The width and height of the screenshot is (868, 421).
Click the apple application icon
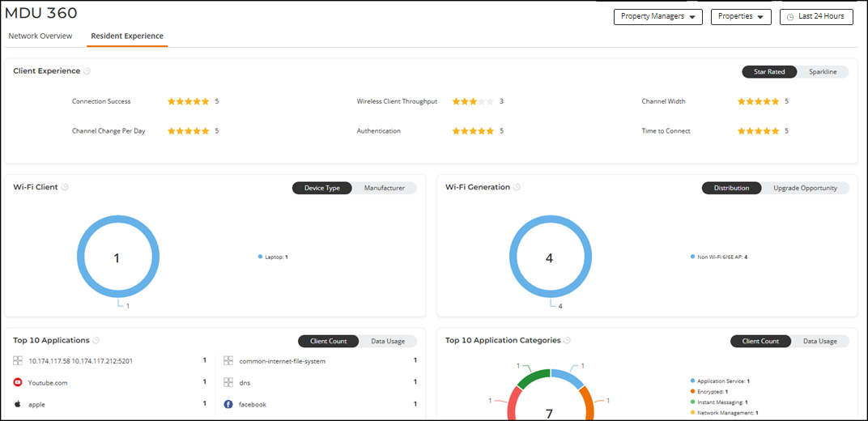pyautogui.click(x=18, y=404)
